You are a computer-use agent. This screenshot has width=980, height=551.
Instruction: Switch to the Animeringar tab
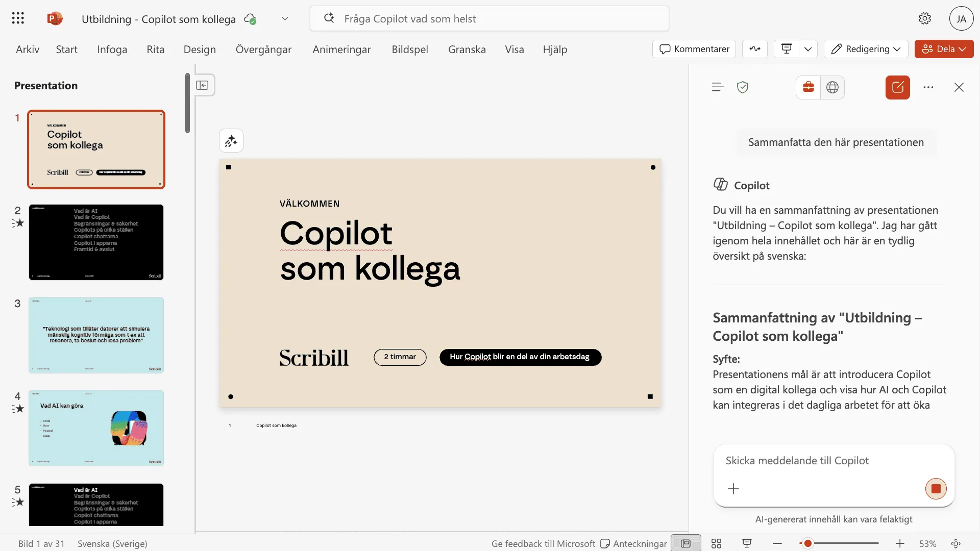[x=341, y=49]
